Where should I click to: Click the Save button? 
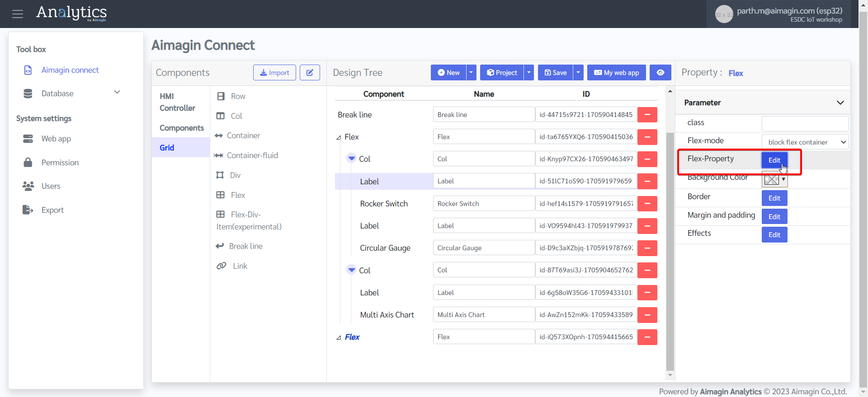pyautogui.click(x=556, y=73)
